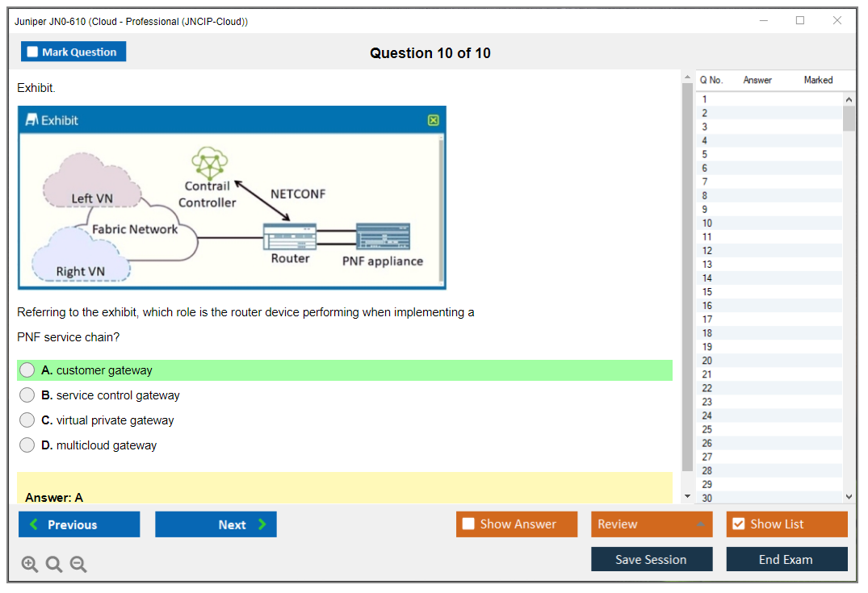
Task: Click the zoom out magnifier icon
Action: 78,565
